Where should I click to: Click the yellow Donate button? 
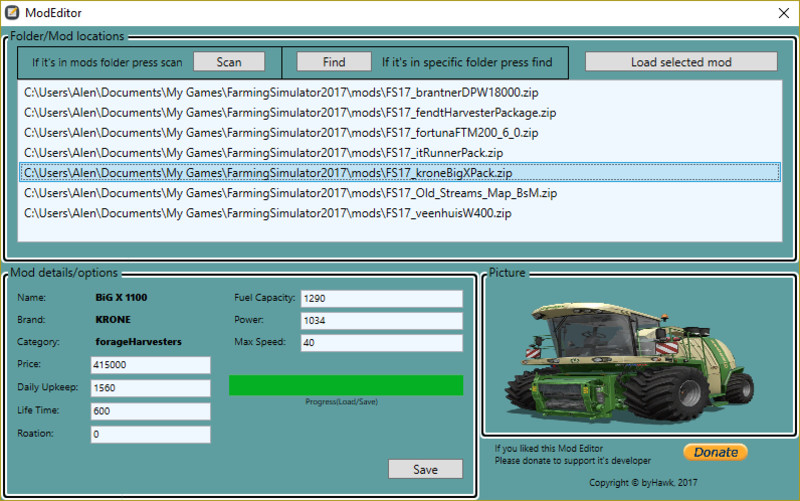[716, 452]
